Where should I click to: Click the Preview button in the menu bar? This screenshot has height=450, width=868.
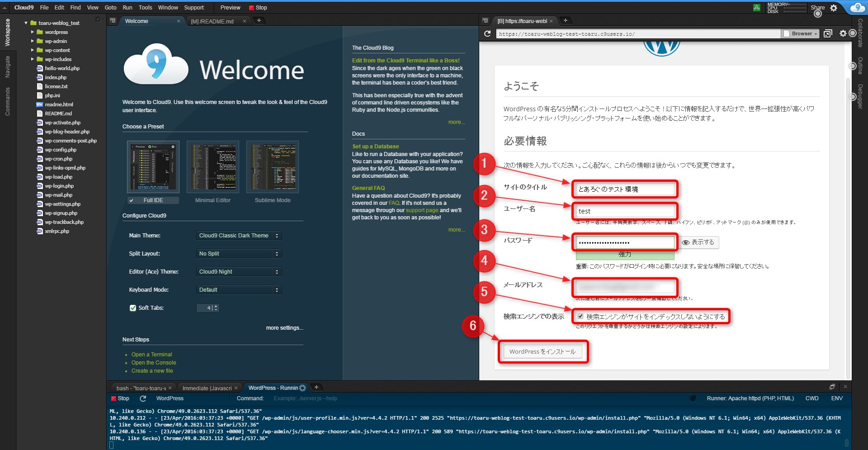tap(230, 8)
